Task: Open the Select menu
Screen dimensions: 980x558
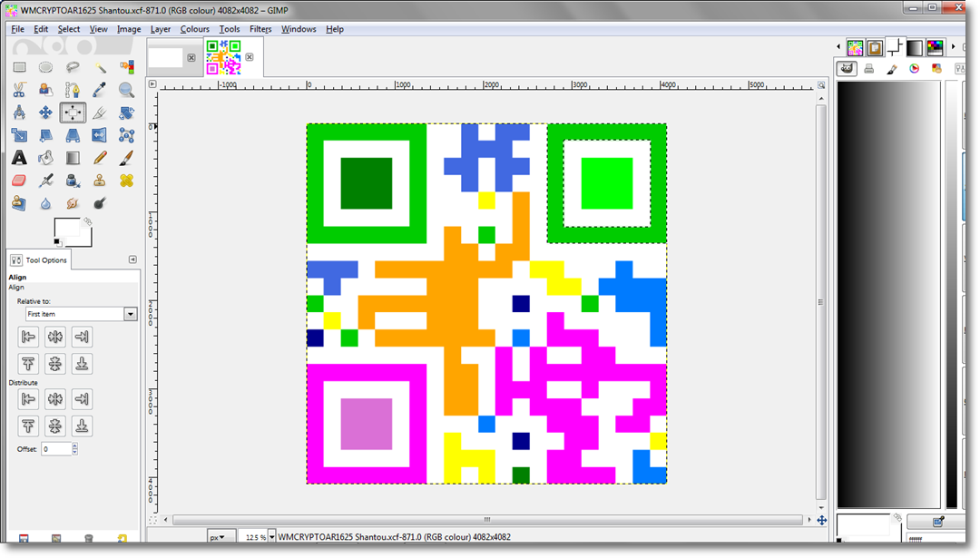Action: click(x=69, y=29)
